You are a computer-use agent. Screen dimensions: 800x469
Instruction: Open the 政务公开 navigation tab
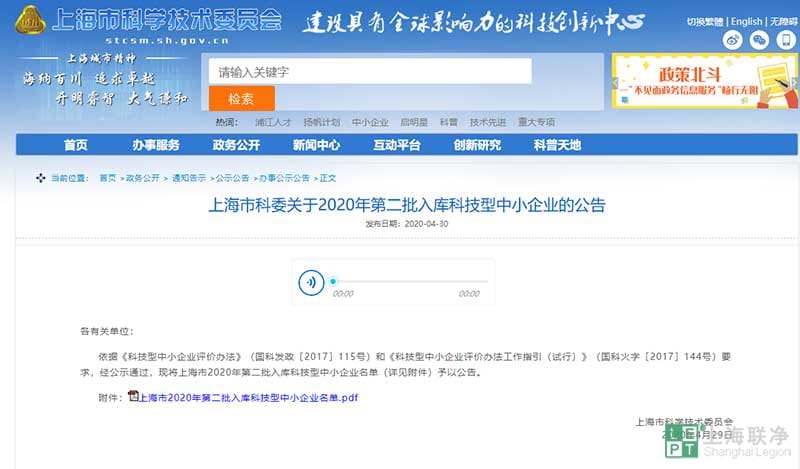tap(236, 145)
